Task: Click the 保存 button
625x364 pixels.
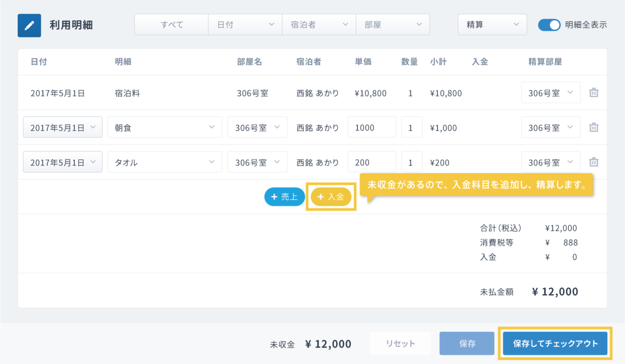Action: coord(467,344)
